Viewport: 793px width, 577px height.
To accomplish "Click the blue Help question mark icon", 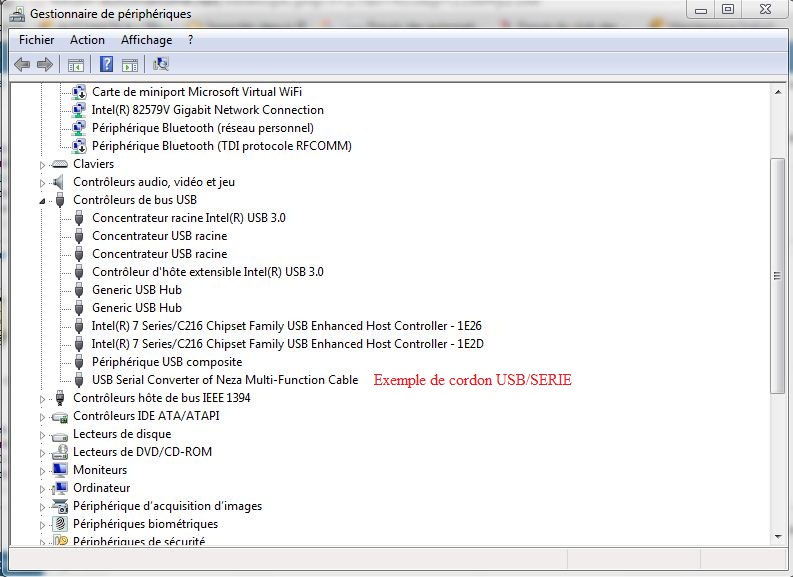I will 106,65.
